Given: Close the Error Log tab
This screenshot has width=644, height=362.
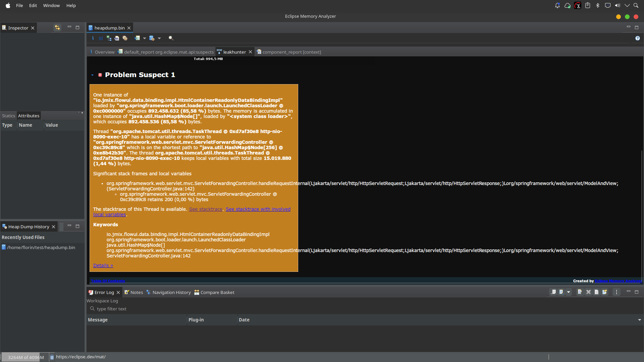Looking at the screenshot, I should coord(118,292).
